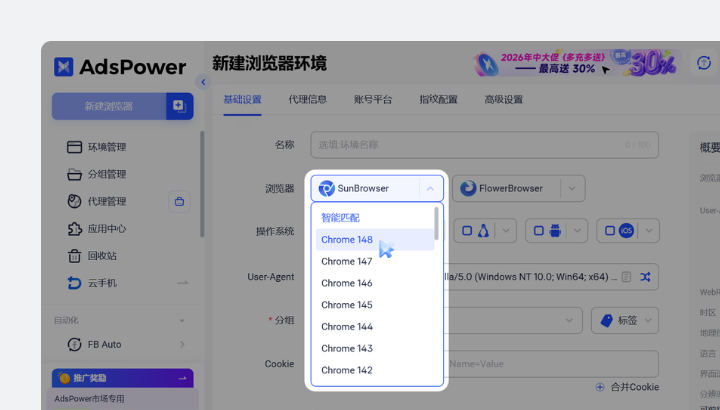Choose Chrome 148 in the list
The height and width of the screenshot is (410, 720).
[375, 240]
